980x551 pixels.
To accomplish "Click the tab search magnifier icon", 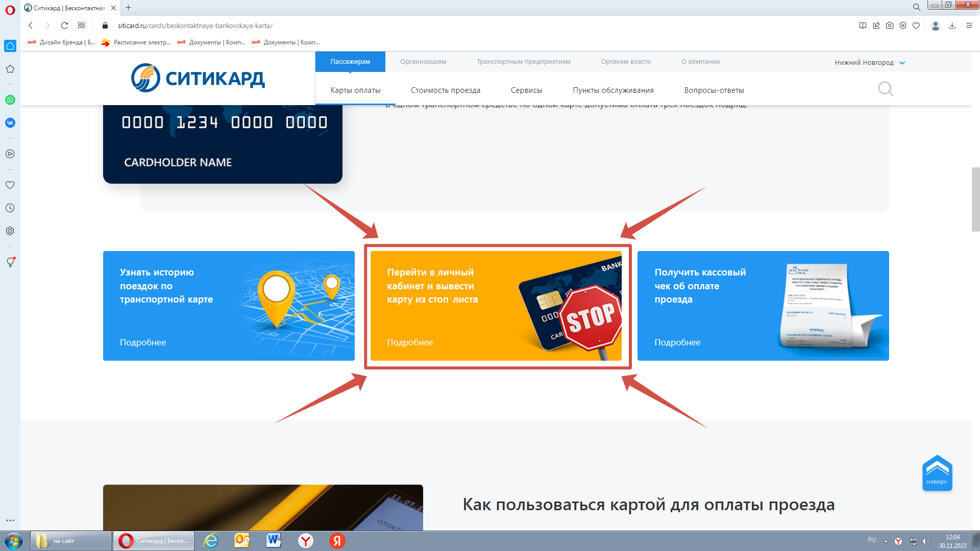I will tap(917, 7).
